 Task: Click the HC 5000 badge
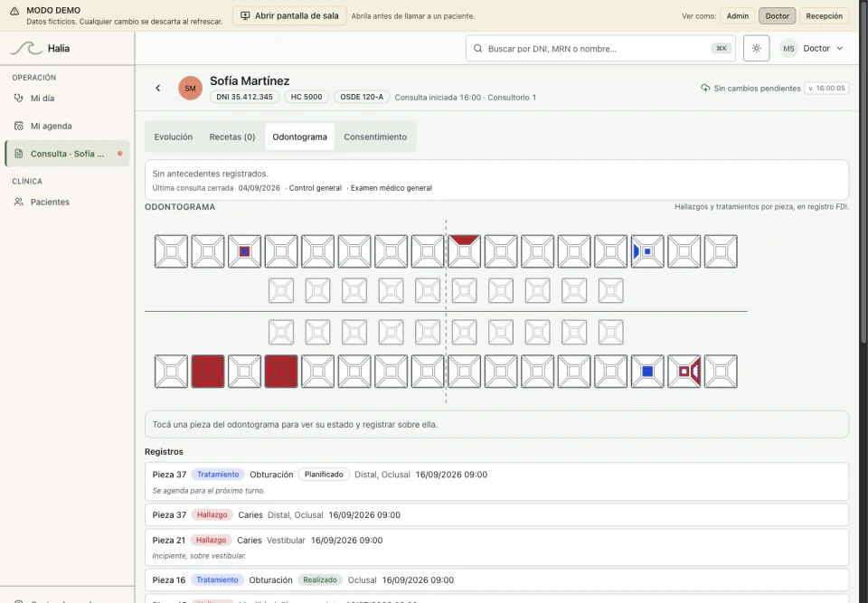click(307, 97)
